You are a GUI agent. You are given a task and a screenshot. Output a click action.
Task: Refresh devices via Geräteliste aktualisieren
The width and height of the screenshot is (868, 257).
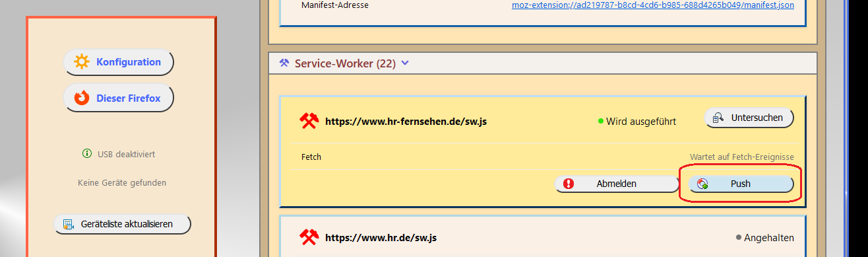point(122,224)
